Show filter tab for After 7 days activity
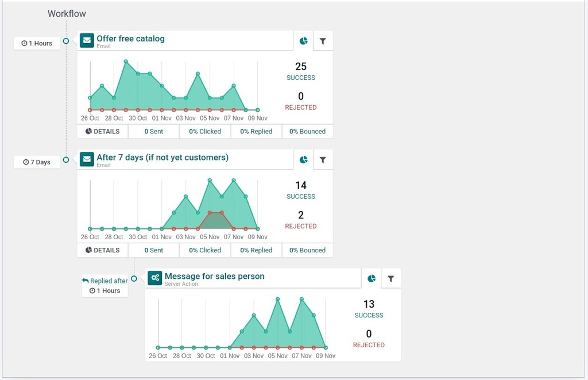Screen dimensions: 588x380 [323, 160]
